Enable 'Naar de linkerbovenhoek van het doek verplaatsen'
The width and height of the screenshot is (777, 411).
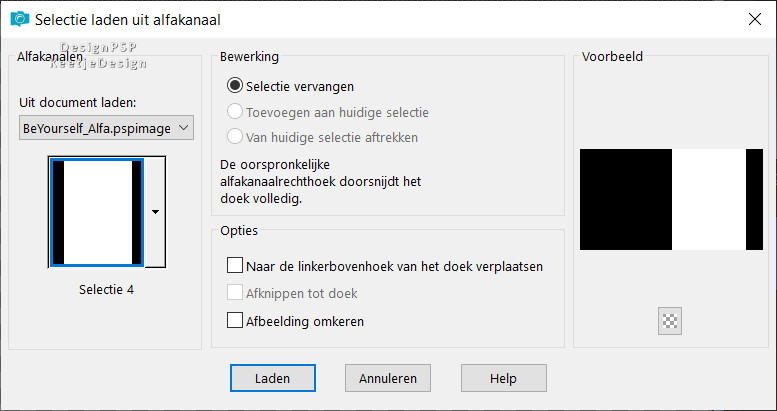tap(236, 267)
